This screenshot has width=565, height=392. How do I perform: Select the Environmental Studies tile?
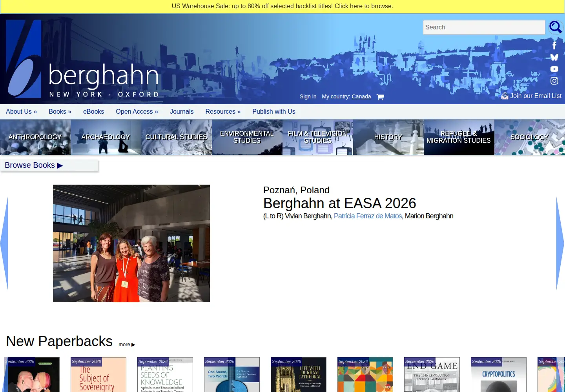point(247,137)
